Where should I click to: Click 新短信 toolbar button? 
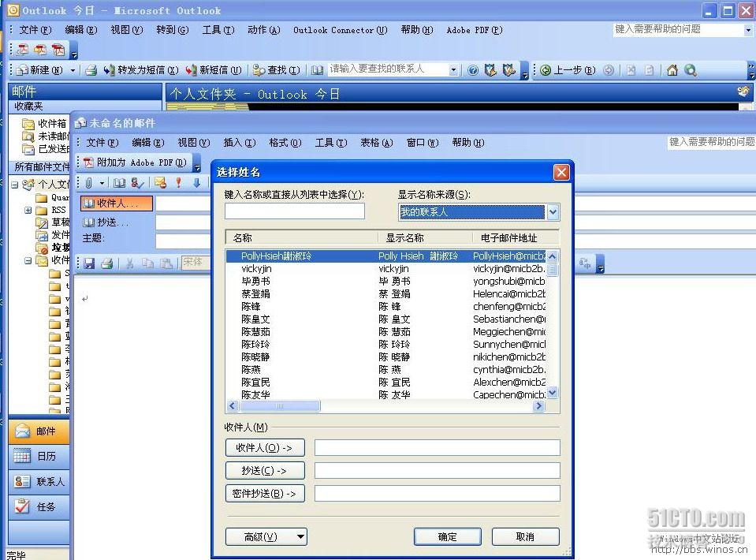point(214,70)
